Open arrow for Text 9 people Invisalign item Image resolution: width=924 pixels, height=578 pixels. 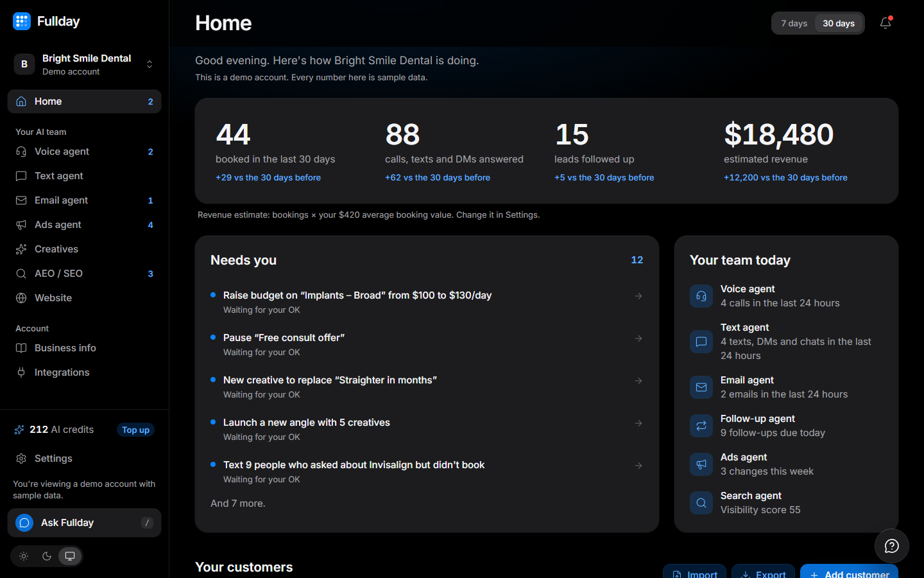point(638,466)
